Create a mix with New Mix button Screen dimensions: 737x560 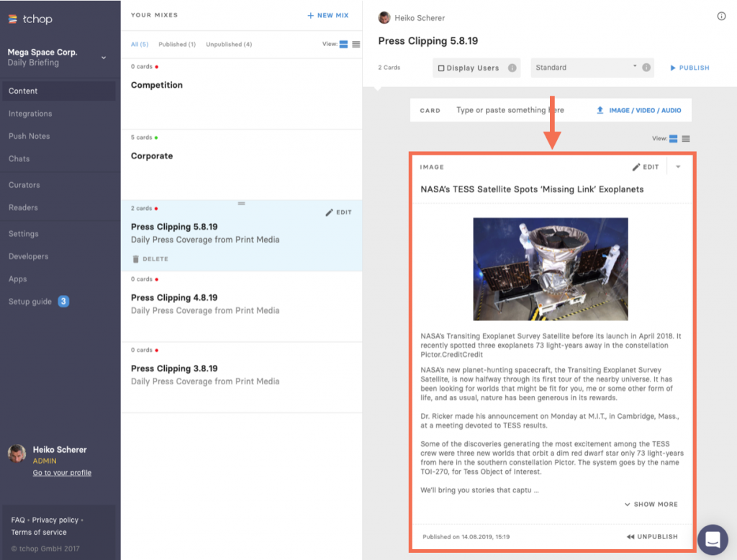click(x=328, y=16)
